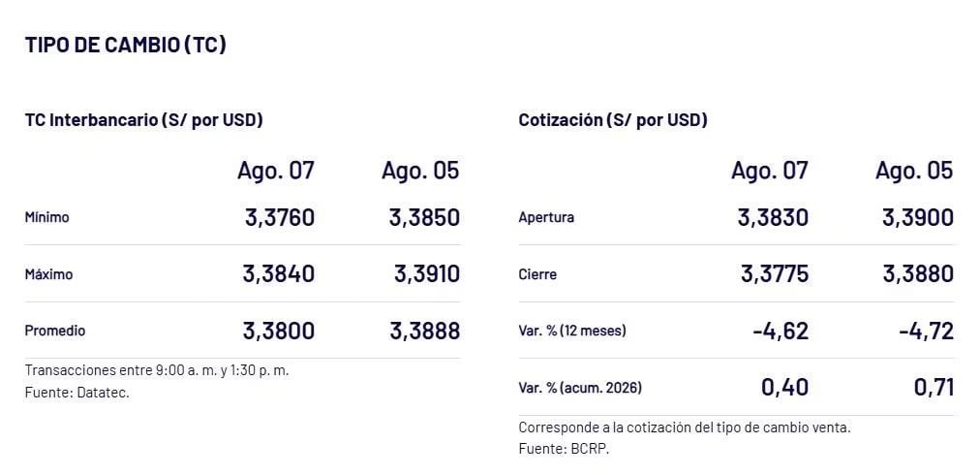Select the Mínimo row label
Viewport: 980px width, 475px height.
point(46,218)
